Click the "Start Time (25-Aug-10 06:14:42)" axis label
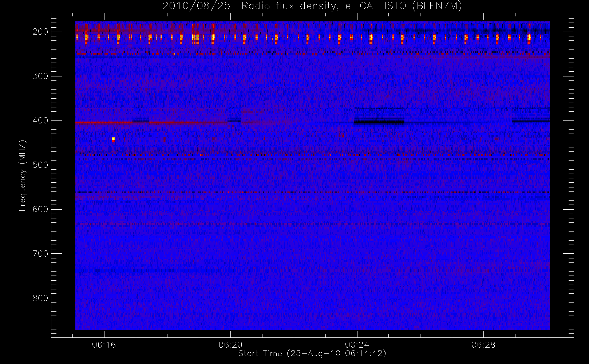 (x=312, y=353)
